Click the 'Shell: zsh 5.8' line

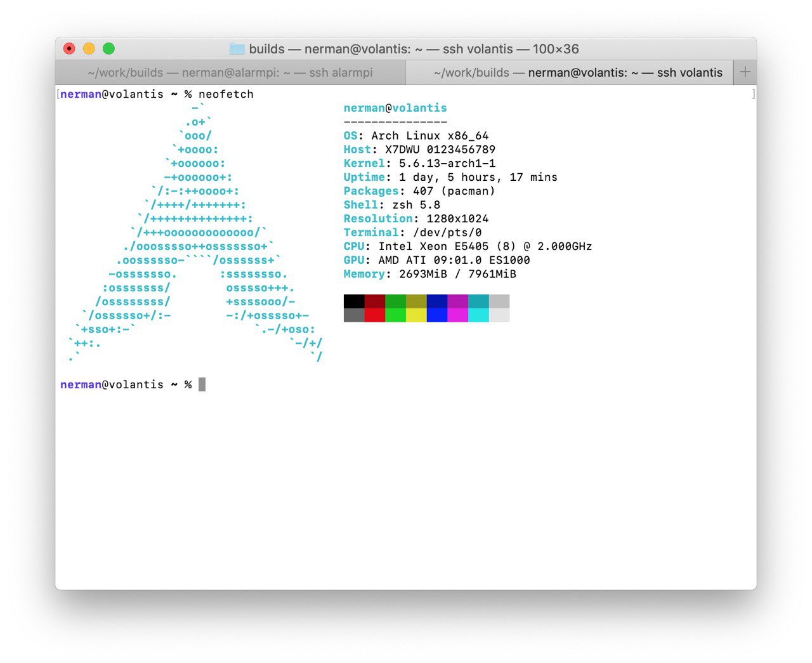coord(392,205)
